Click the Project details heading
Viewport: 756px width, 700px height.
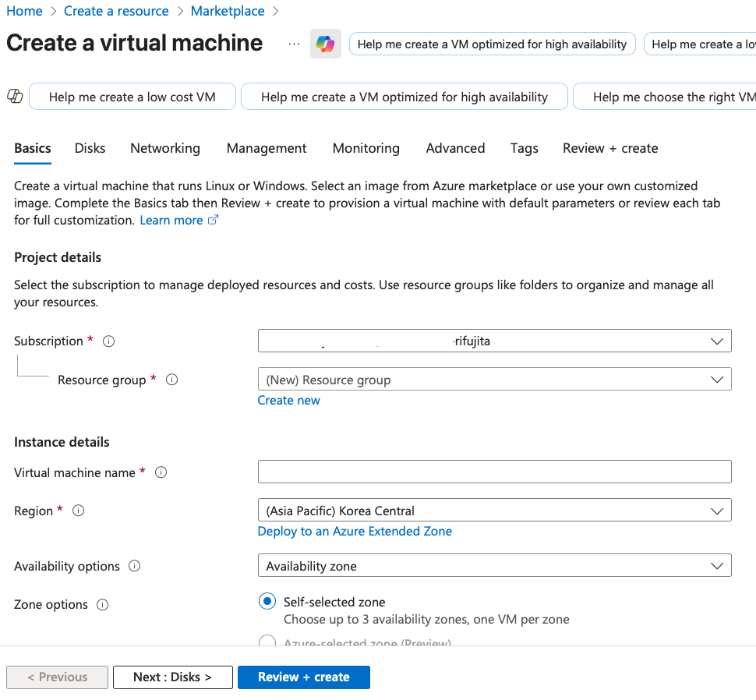coord(58,257)
